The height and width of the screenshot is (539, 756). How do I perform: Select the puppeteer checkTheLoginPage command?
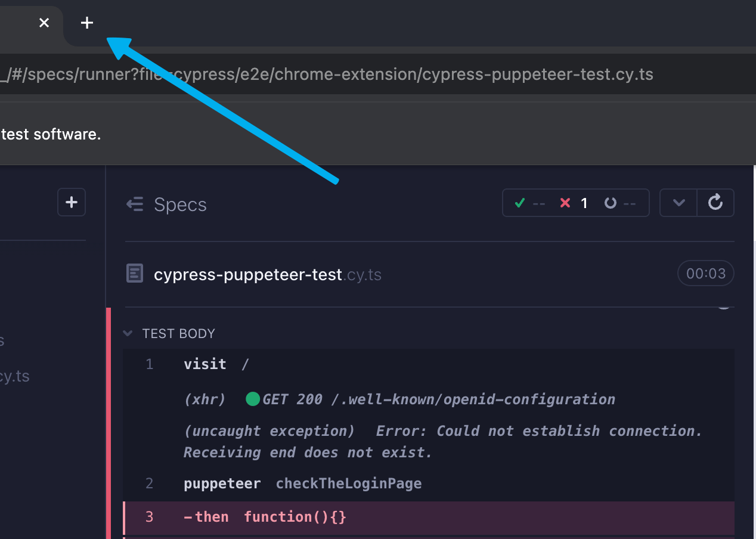[429, 484]
